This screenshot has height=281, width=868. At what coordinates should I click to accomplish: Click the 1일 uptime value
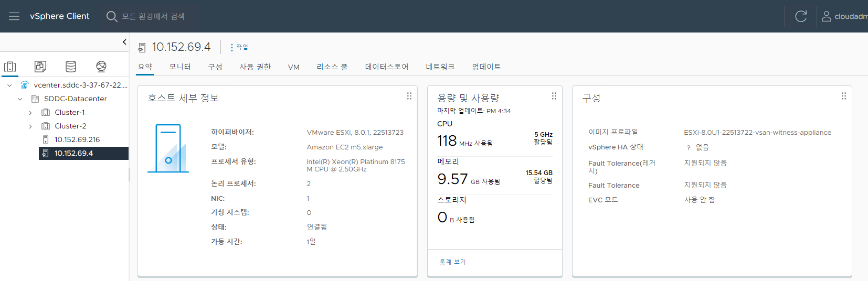311,242
